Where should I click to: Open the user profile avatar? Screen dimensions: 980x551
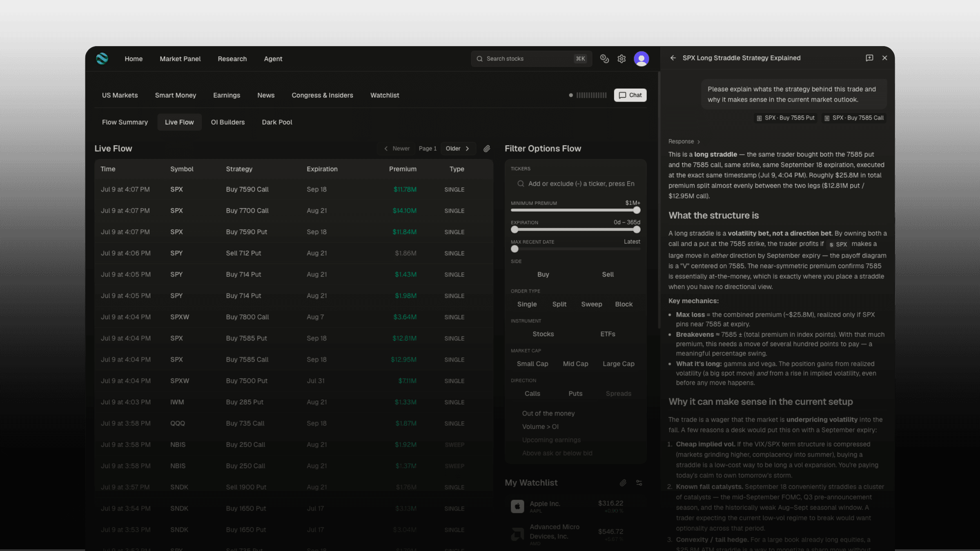click(641, 59)
